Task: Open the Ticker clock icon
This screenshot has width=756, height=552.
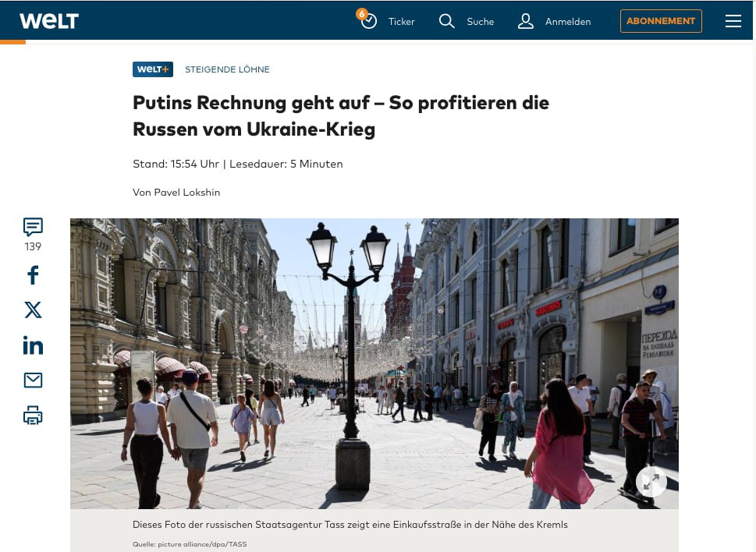Action: [x=368, y=21]
